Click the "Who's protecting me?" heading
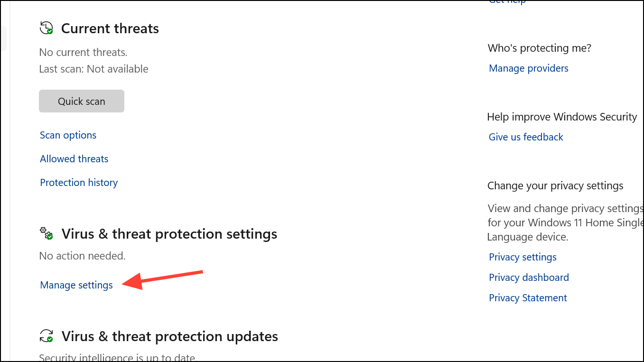This screenshot has width=644, height=362. [539, 48]
